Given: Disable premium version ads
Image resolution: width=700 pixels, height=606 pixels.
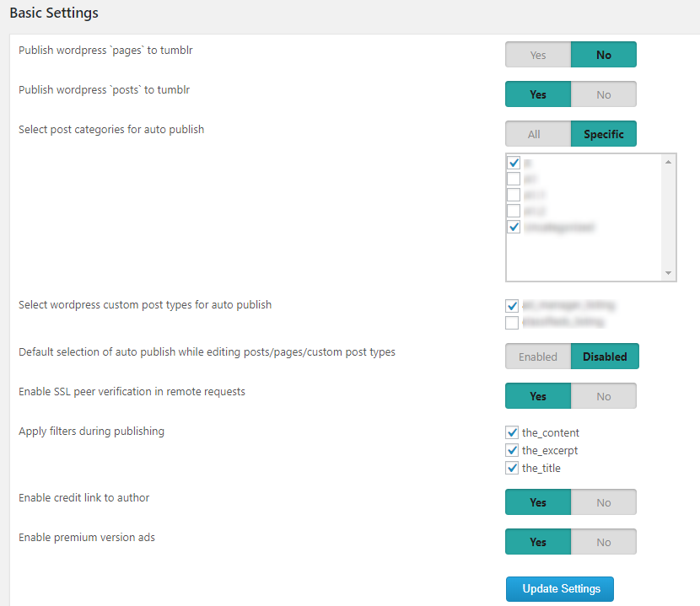Looking at the screenshot, I should pos(604,541).
